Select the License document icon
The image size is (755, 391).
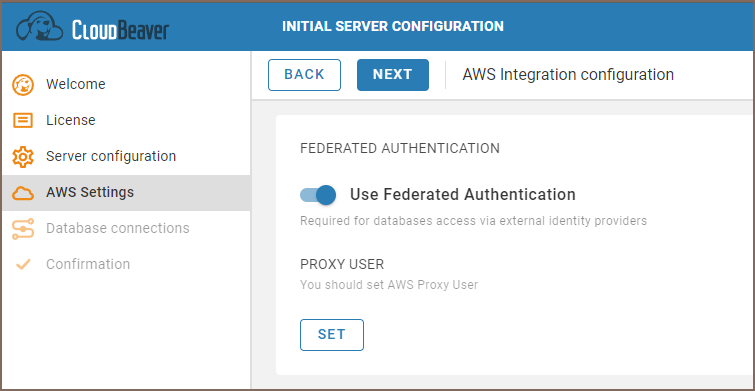click(23, 120)
